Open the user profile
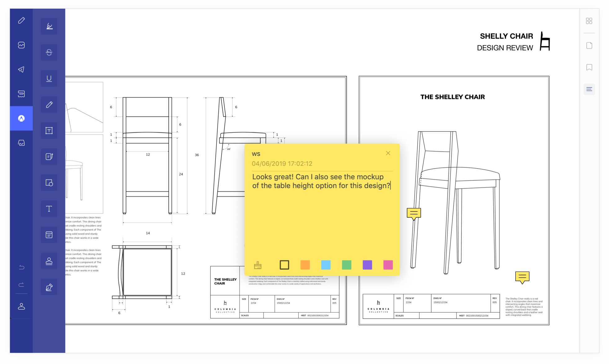 click(21, 306)
